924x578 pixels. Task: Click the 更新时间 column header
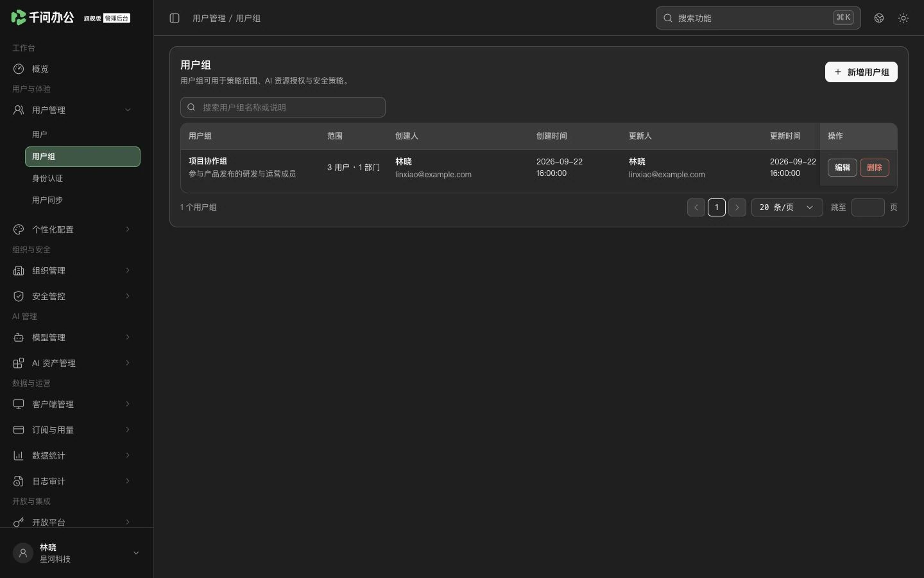[x=785, y=136]
